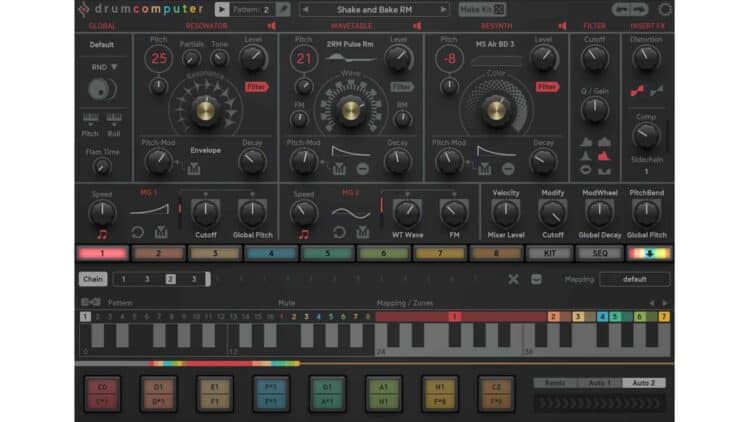Click the Make Kit button
This screenshot has height=422, width=750.
(482, 10)
